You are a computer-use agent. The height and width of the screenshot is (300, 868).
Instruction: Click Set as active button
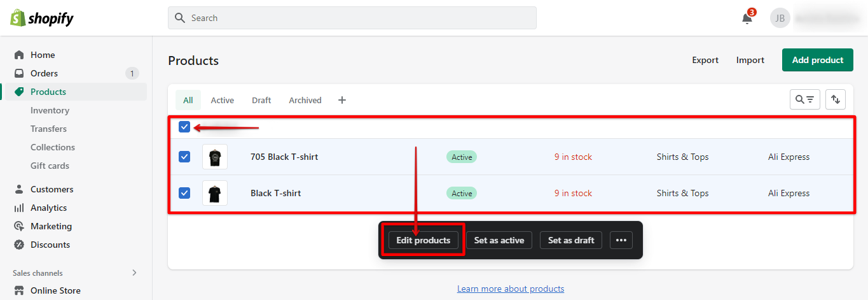499,240
